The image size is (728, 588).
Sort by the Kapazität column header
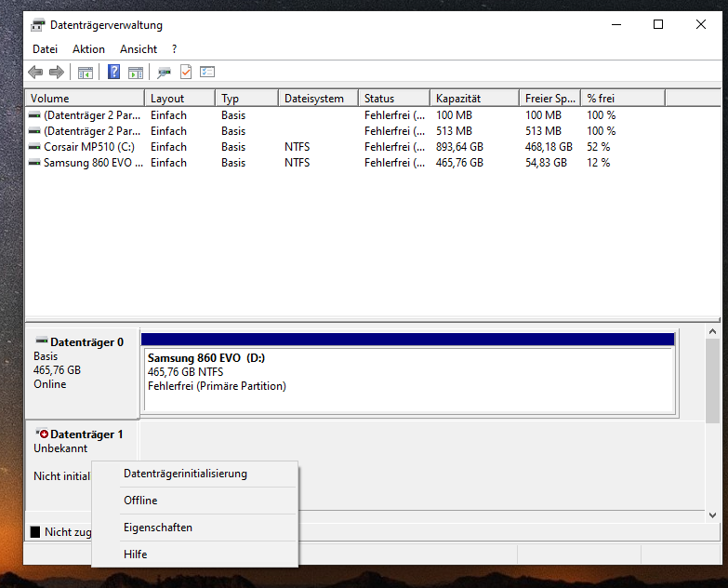[x=474, y=99]
